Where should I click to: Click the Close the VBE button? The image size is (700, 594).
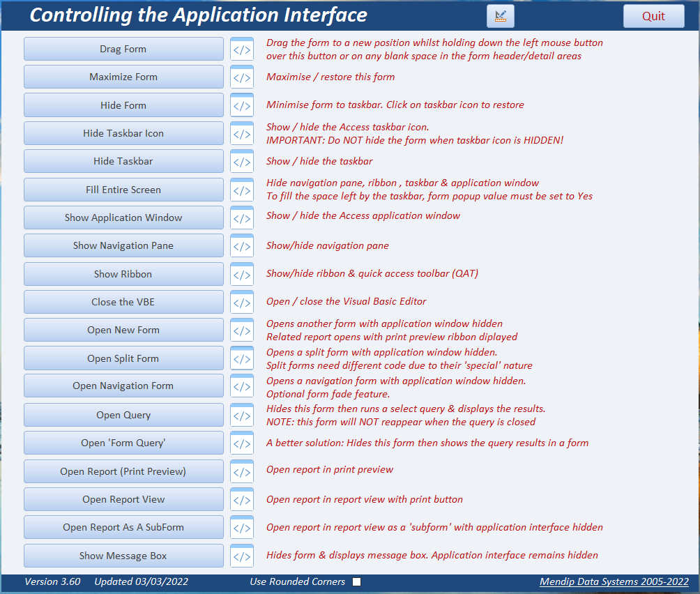point(123,302)
